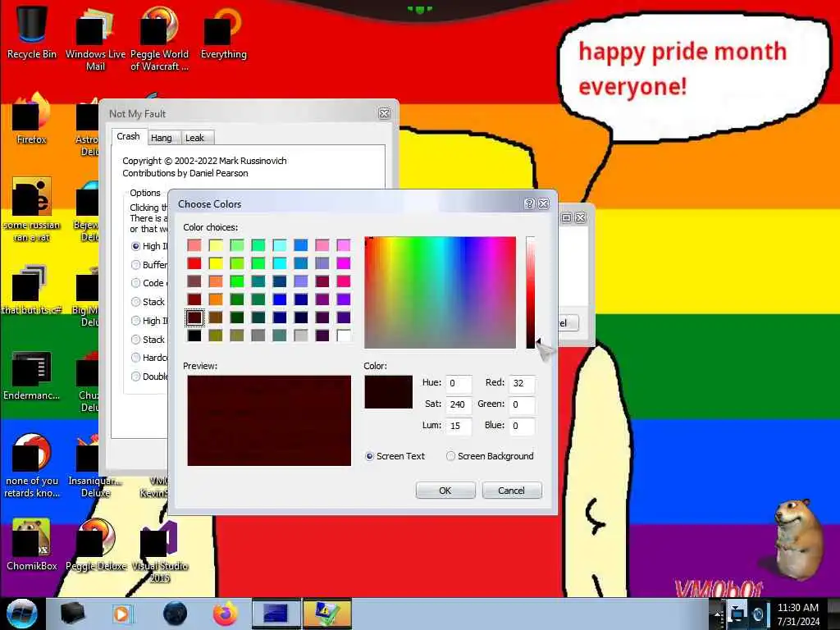
Task: Open the Firefox desktop icon
Action: [32, 119]
